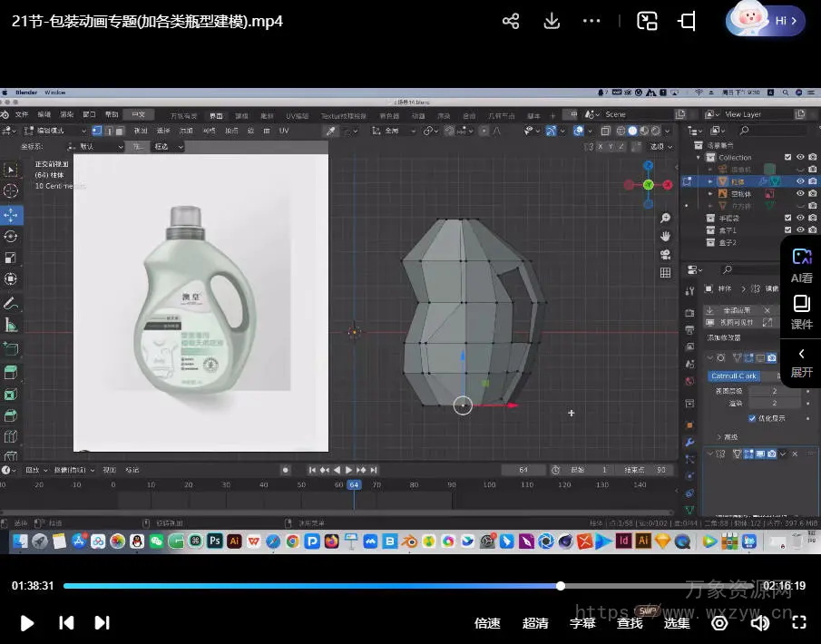Select the Rotate tool in left toolbar
This screenshot has width=821, height=644.
point(11,237)
